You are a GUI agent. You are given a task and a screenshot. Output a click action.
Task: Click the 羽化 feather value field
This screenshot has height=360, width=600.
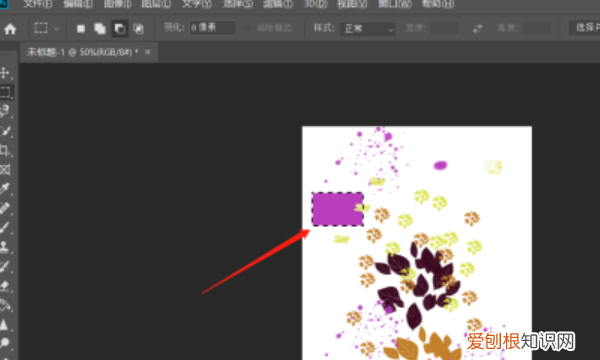point(212,28)
